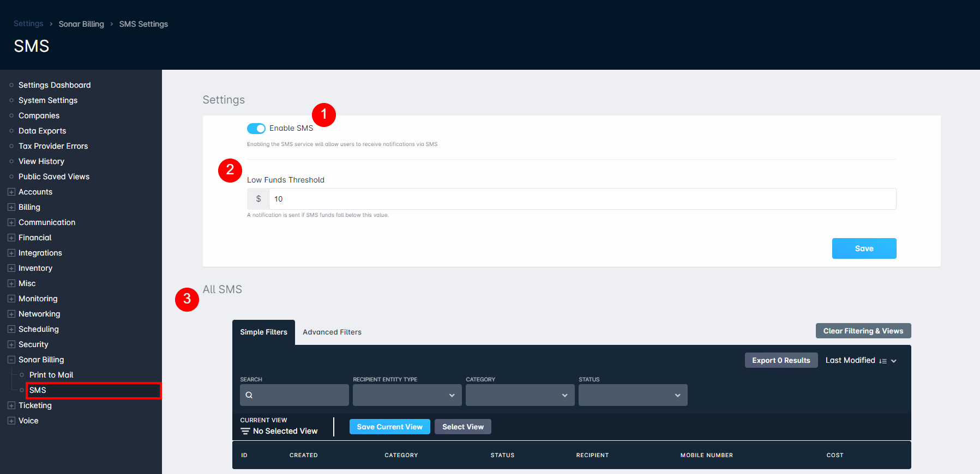Click the Recipient column header

tap(592, 455)
